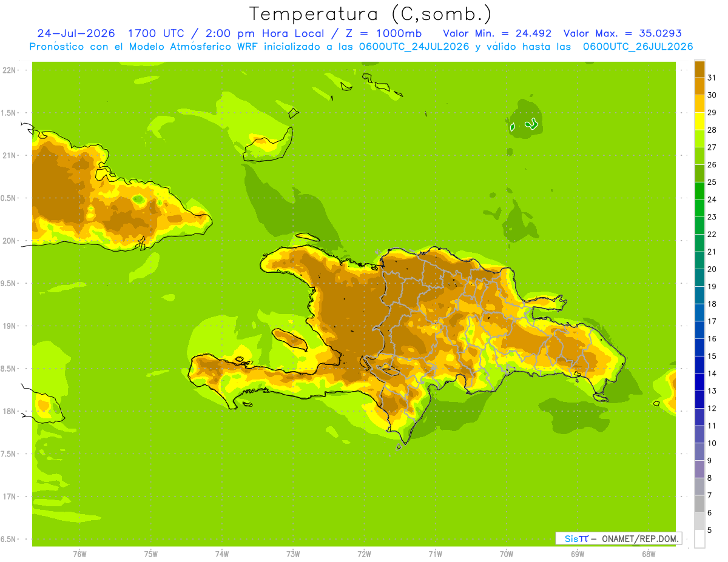Click "Valor Min. = 24.492" value
Viewport: 728px width, 562px height.
[x=497, y=33]
